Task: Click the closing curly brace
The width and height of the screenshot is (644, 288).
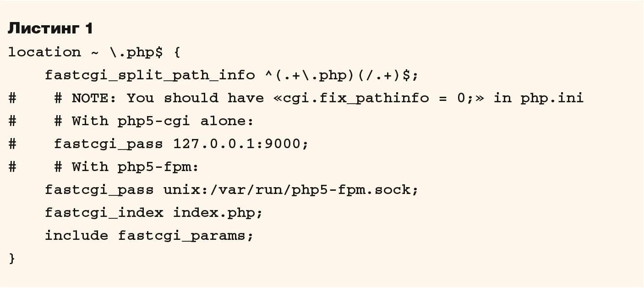Action: click(x=12, y=259)
